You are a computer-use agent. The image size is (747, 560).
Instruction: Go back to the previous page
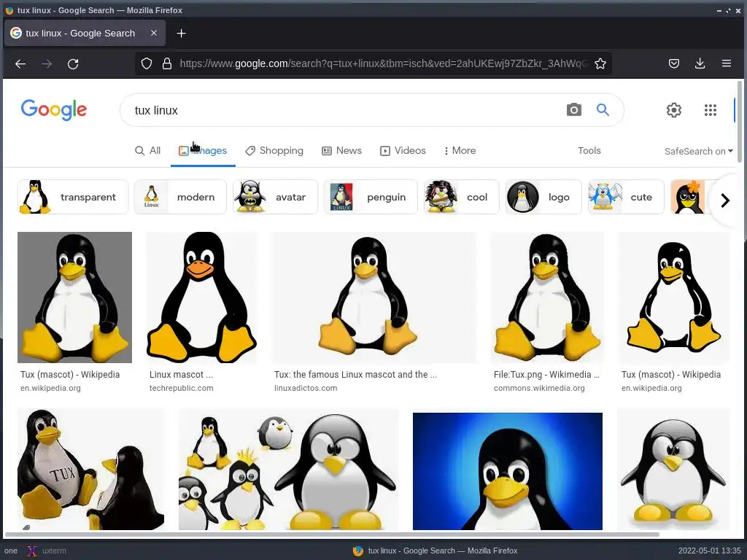click(x=20, y=64)
